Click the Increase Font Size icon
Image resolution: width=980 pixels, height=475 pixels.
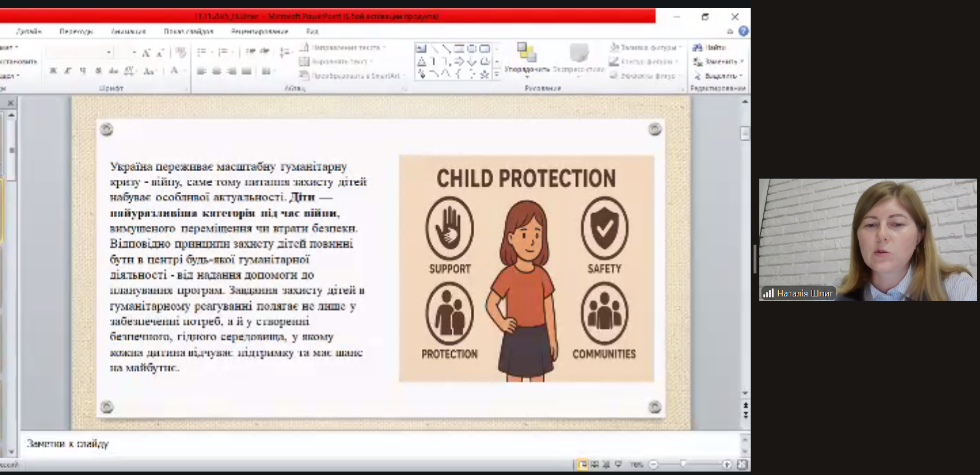[146, 53]
